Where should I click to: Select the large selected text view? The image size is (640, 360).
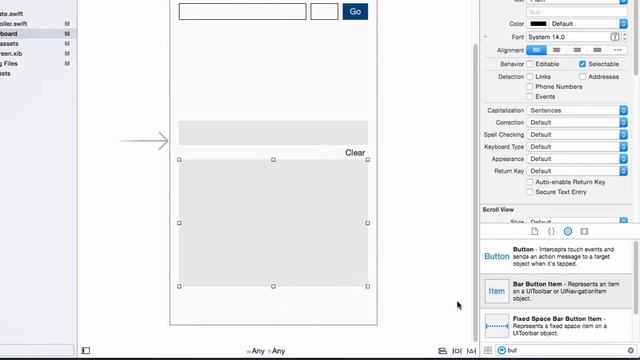(273, 223)
